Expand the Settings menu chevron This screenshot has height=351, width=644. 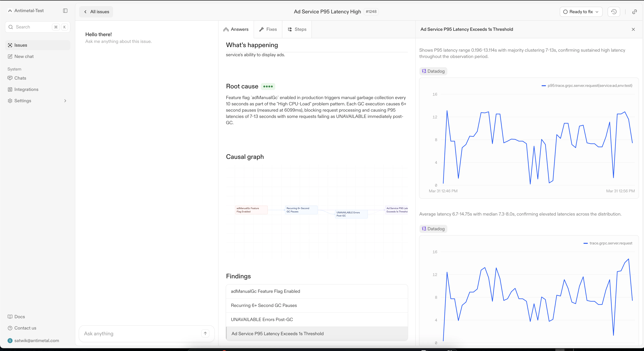coord(65,101)
